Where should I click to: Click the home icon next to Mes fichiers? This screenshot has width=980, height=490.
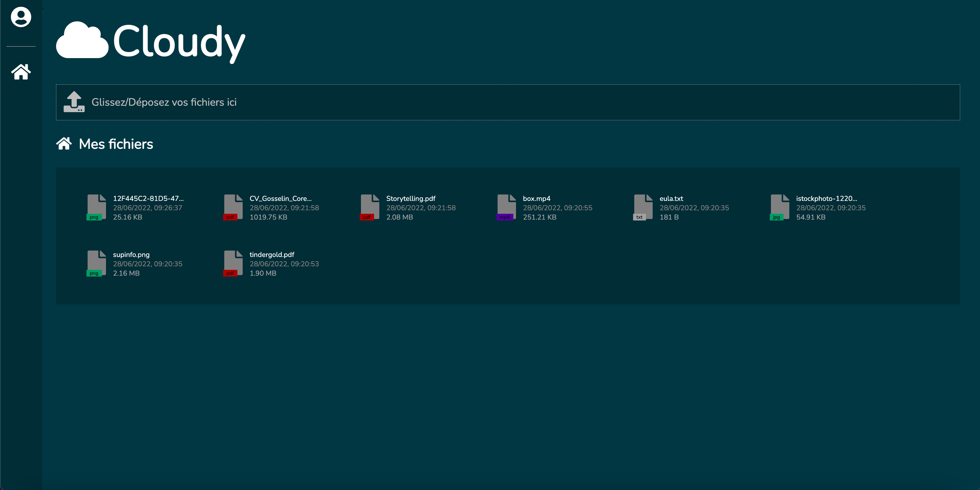[x=65, y=143]
